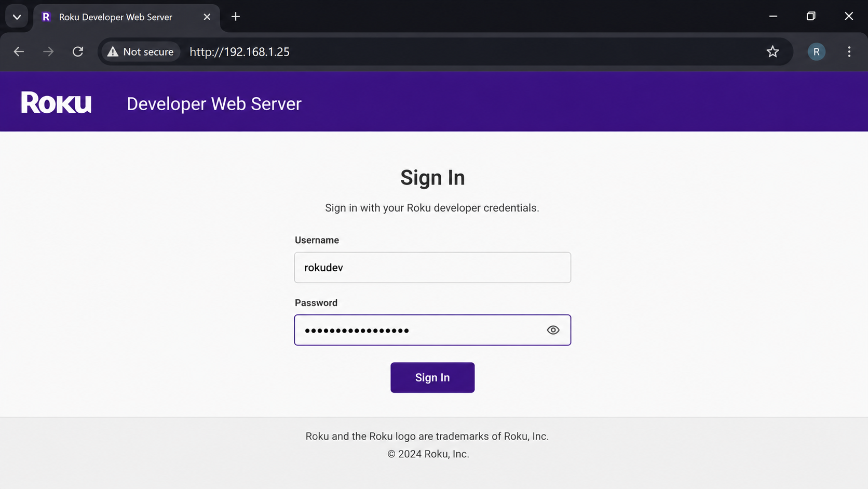Image resolution: width=868 pixels, height=489 pixels.
Task: Click the Username label
Action: (x=317, y=240)
